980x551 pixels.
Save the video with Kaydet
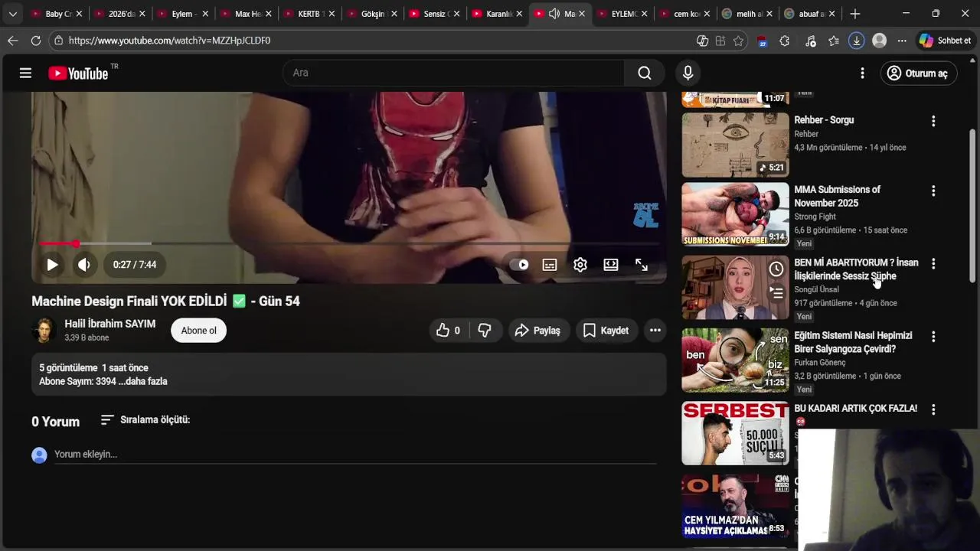pyautogui.click(x=606, y=331)
